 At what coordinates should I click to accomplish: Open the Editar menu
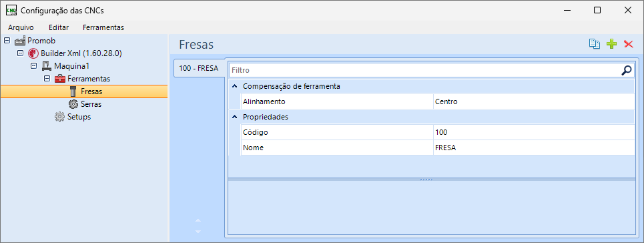[x=59, y=27]
